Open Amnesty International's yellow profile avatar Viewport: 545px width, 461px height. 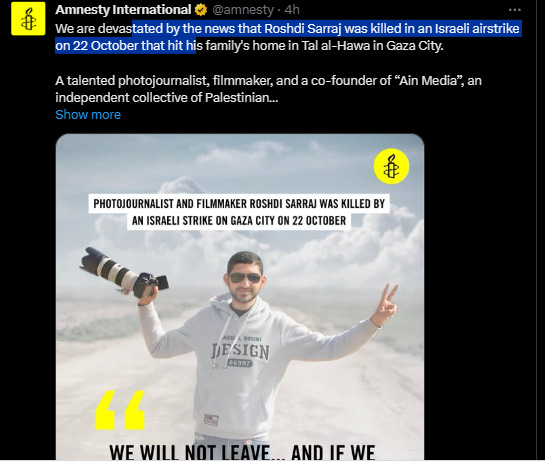28,18
